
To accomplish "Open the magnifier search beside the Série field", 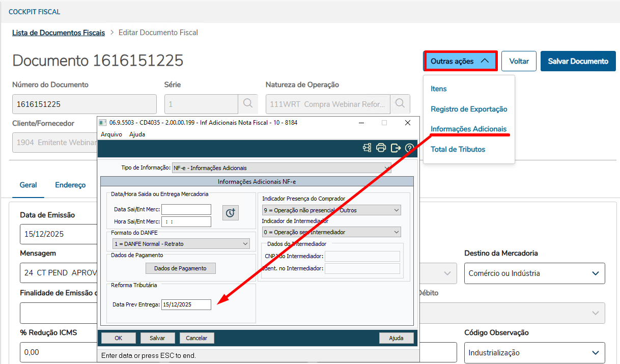I will coord(248,104).
